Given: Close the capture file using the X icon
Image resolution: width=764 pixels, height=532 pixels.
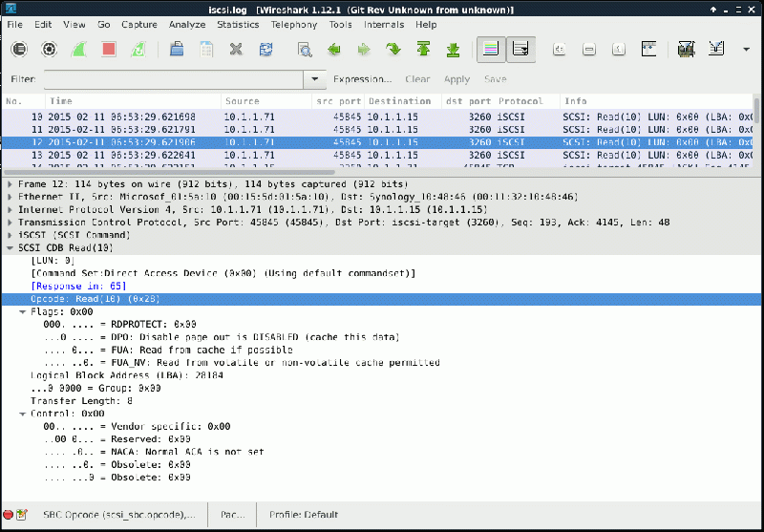Looking at the screenshot, I should [236, 50].
